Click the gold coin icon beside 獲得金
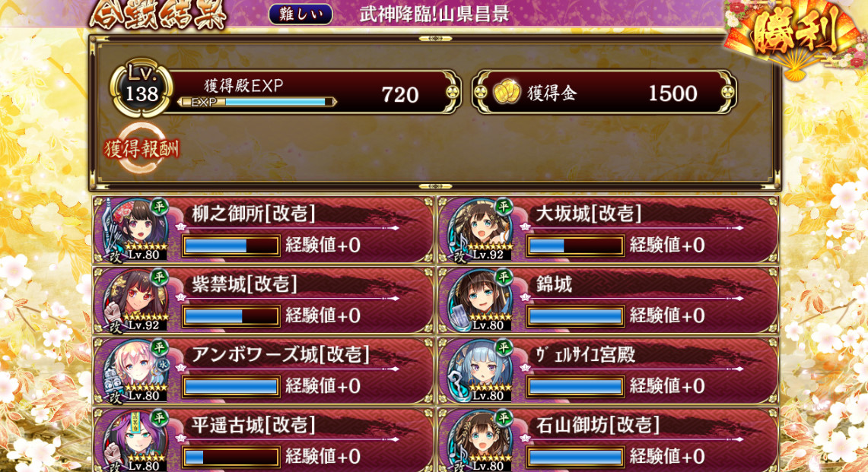This screenshot has width=868, height=472. click(507, 93)
